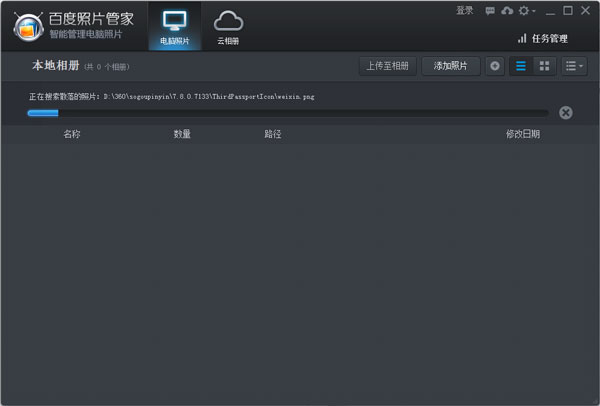Cancel the photo scan with the X icon
Screen dimensions: 600x406
tap(566, 113)
